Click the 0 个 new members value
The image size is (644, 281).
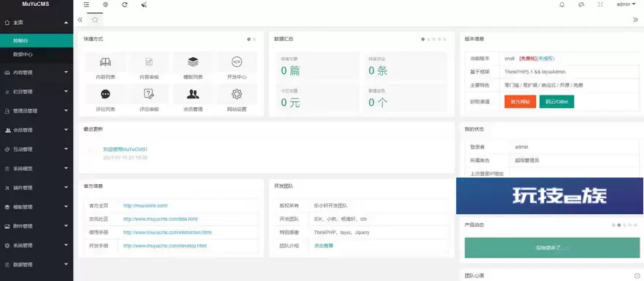[378, 103]
